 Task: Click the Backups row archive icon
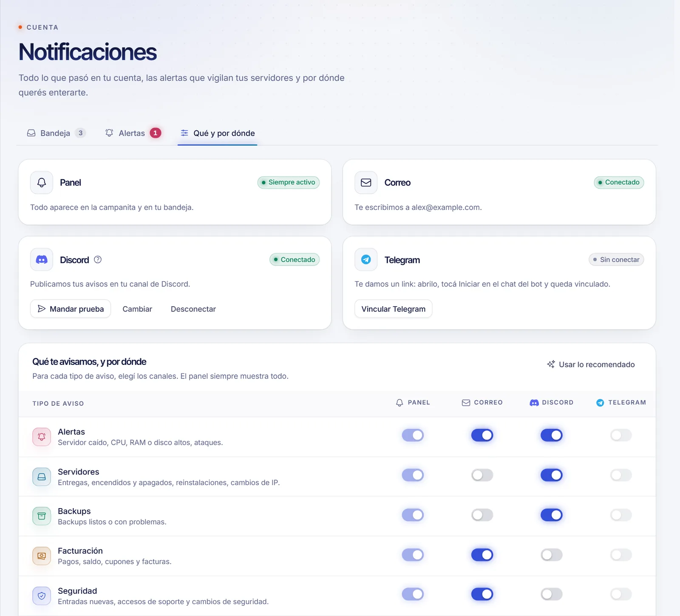(42, 516)
